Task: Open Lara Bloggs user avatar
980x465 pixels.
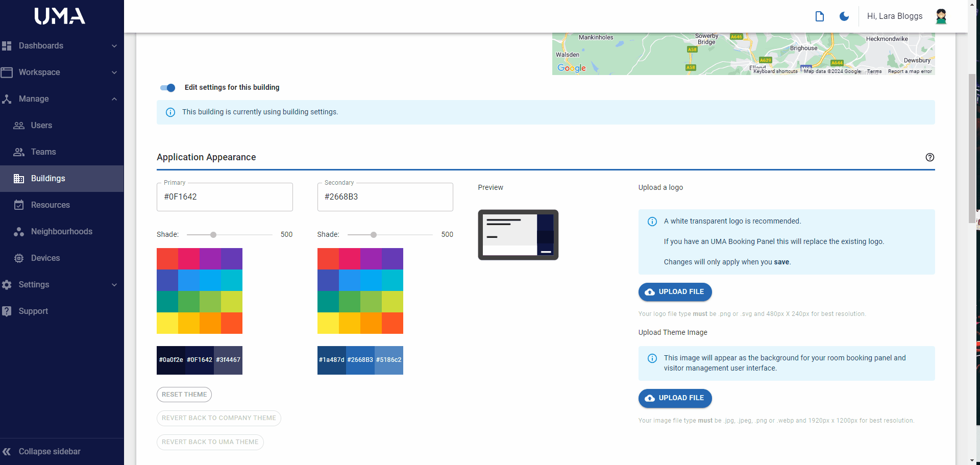Action: [x=941, y=16]
